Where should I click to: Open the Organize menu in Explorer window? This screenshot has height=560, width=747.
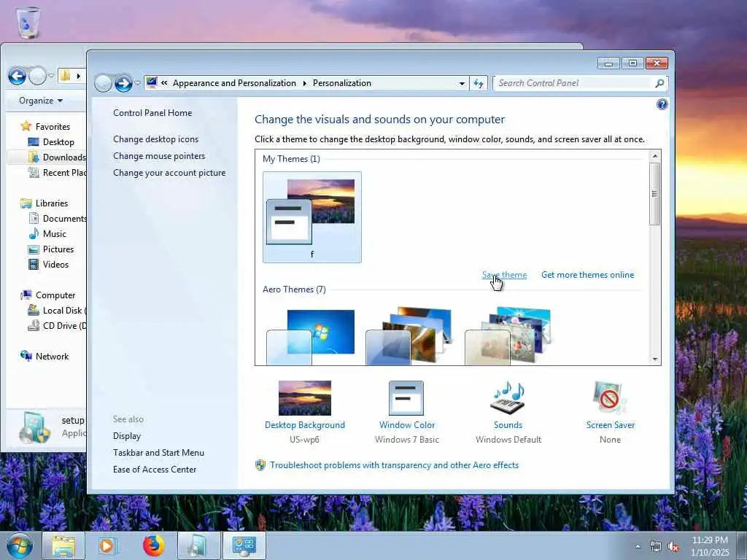41,101
